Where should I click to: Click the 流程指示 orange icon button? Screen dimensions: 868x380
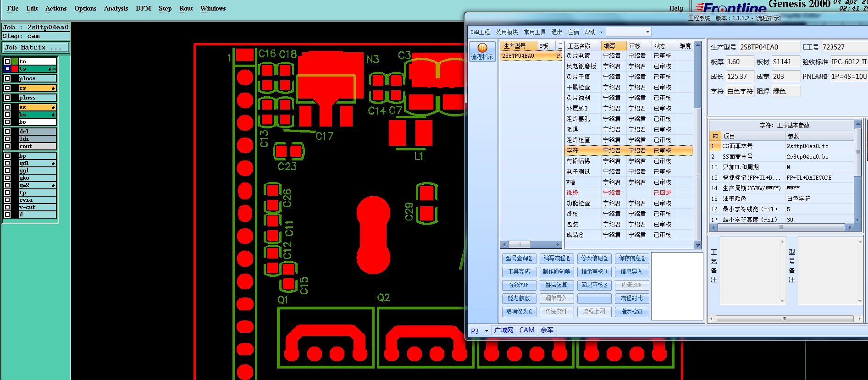[x=482, y=52]
